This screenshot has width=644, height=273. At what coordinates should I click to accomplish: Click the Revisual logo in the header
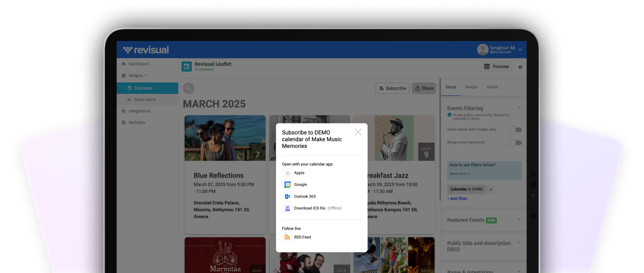pos(146,50)
